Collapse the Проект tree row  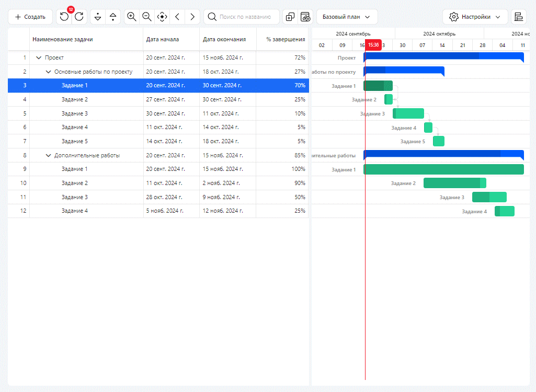39,58
